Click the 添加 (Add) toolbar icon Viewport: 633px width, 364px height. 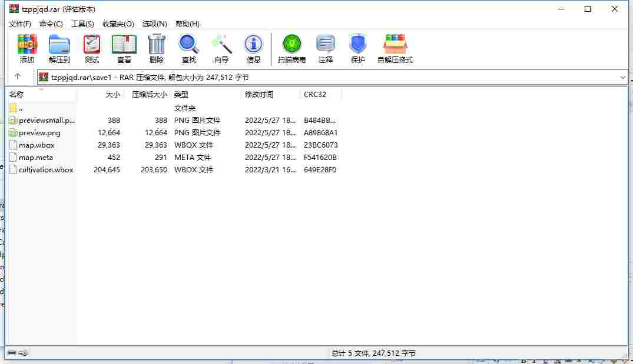click(x=27, y=48)
